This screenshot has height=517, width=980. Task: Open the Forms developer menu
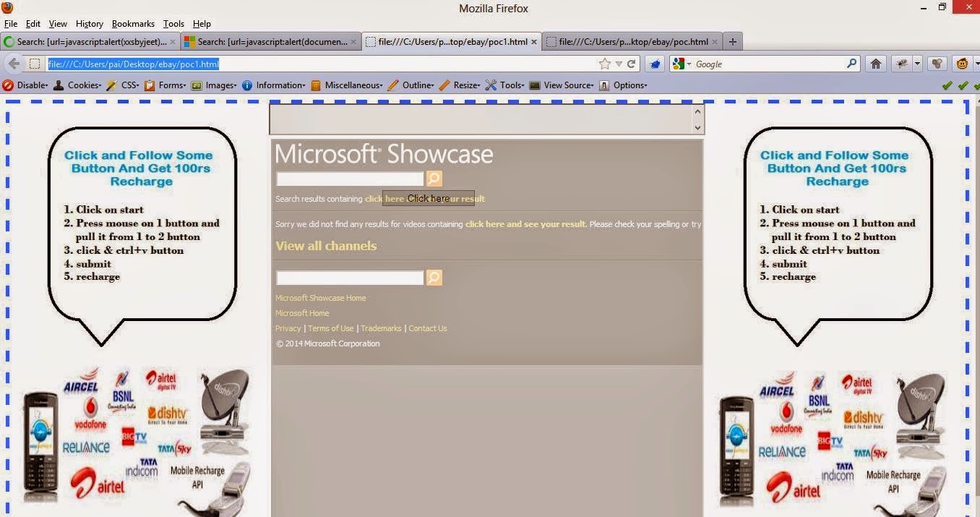tap(166, 85)
